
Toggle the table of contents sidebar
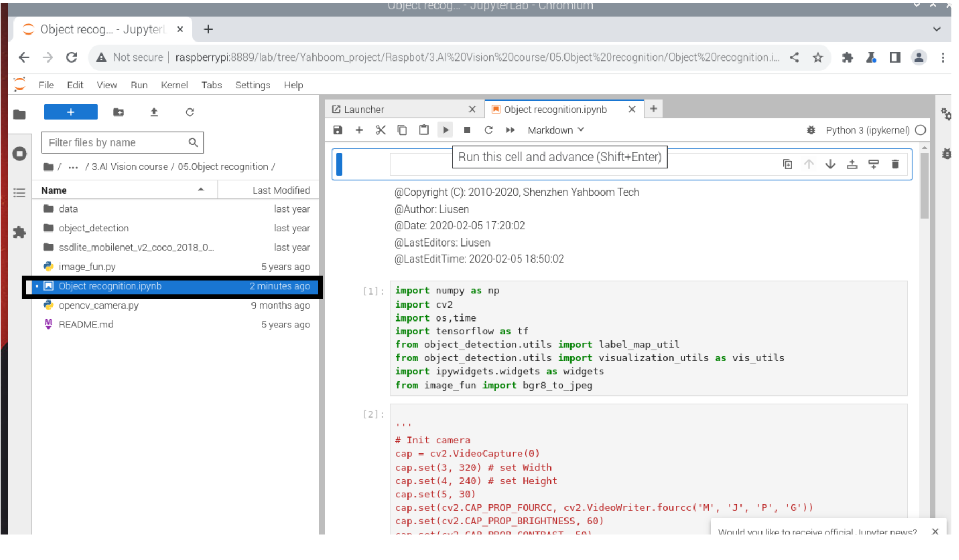[x=20, y=193]
